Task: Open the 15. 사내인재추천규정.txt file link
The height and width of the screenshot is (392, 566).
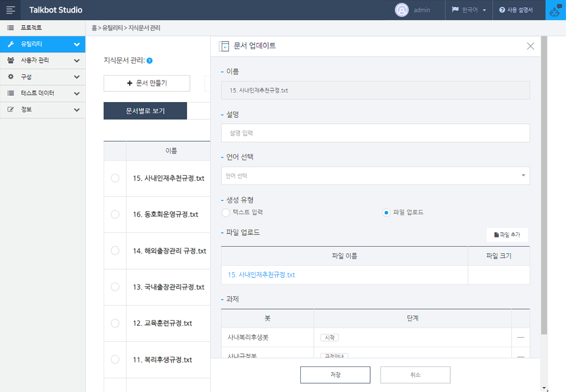Action: coord(261,275)
